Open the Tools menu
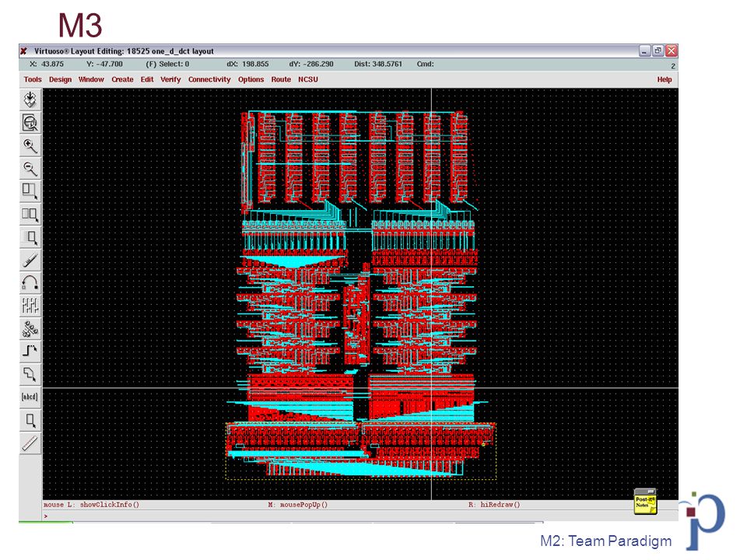 (x=33, y=79)
